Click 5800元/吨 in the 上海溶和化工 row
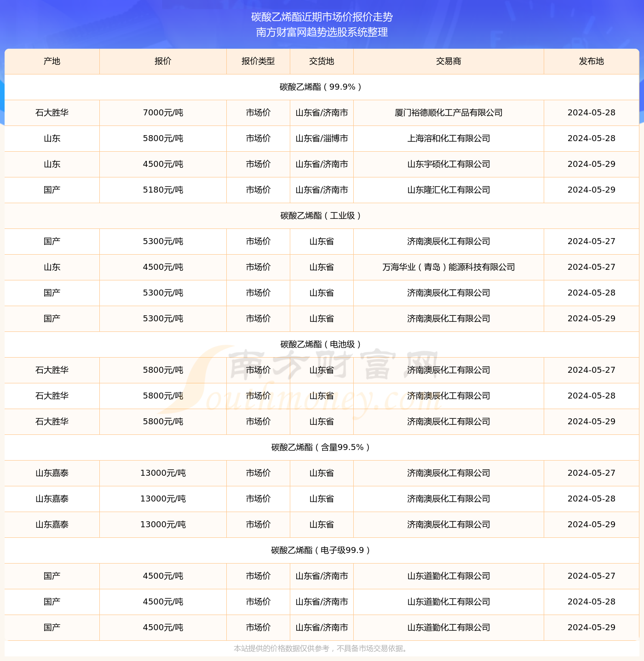The image size is (644, 661). tap(163, 138)
